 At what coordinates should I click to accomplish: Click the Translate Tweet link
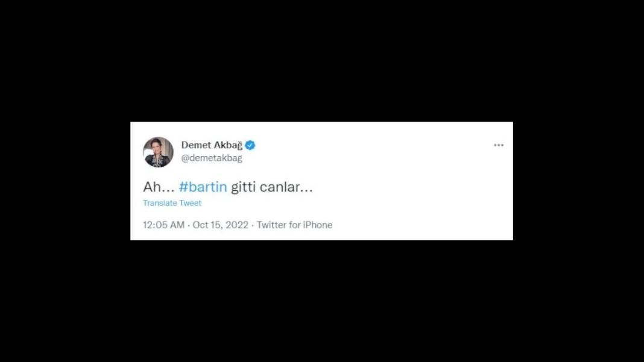coord(172,203)
